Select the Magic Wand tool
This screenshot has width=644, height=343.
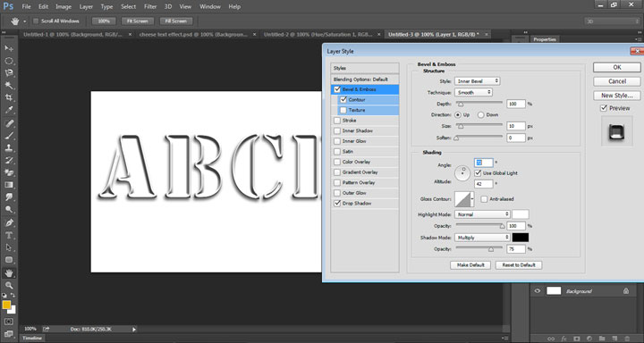click(9, 86)
